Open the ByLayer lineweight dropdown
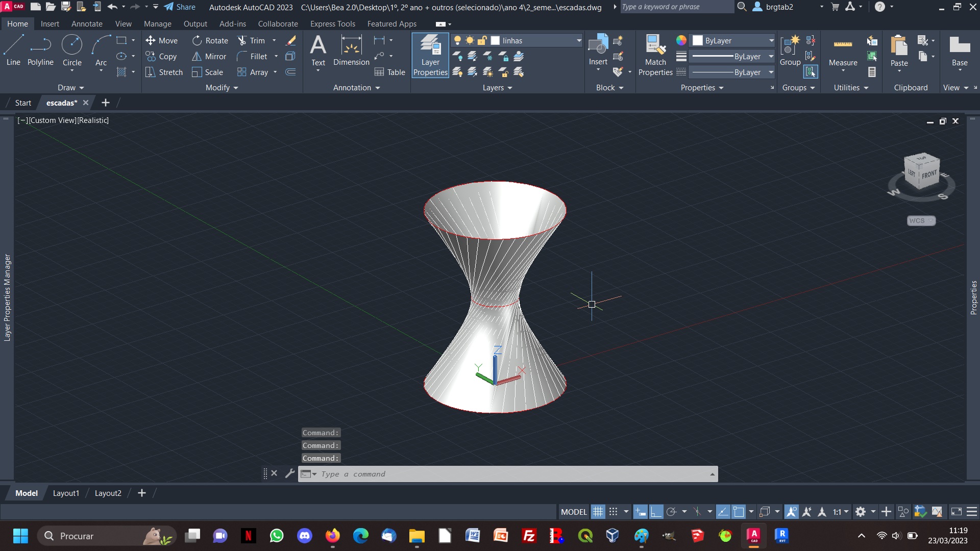The height and width of the screenshot is (551, 980). (x=732, y=56)
